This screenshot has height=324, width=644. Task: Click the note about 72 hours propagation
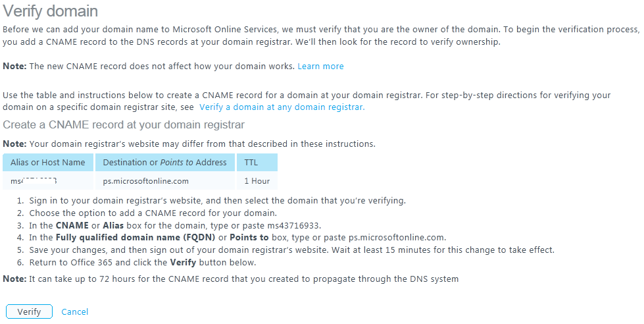pos(230,279)
